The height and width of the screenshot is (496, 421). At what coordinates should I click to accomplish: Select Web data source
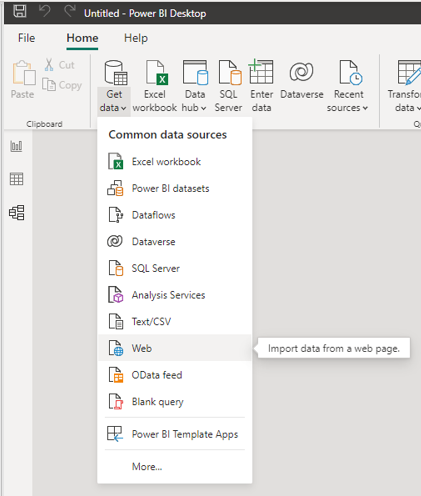174,348
